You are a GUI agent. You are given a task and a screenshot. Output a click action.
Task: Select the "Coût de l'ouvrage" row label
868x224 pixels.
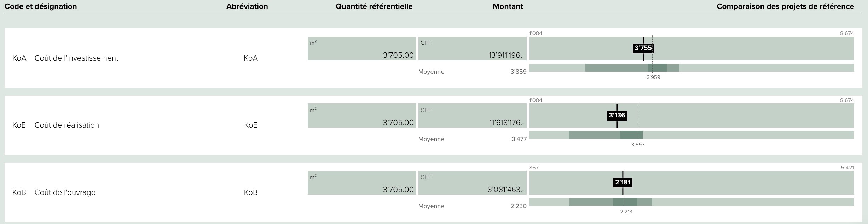65,192
